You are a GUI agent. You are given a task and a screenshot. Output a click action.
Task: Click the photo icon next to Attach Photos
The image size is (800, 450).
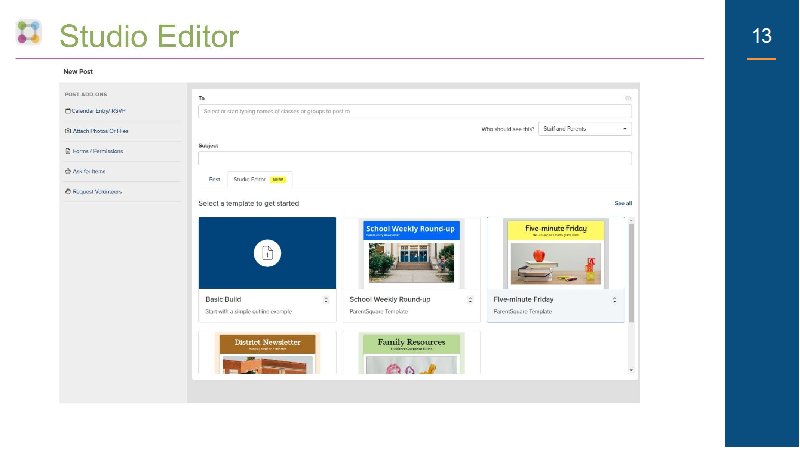click(67, 131)
